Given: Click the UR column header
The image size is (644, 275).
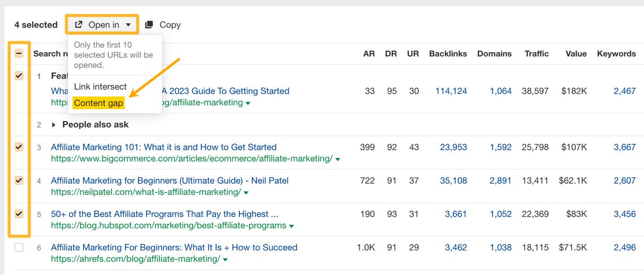Looking at the screenshot, I should point(413,54).
